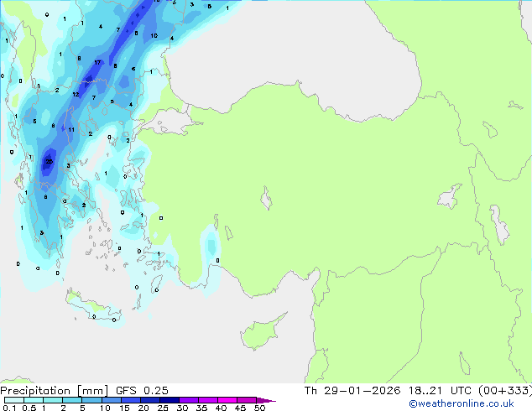Click the '11' precipitation value on the map
The width and height of the screenshot is (532, 411).
point(71,129)
